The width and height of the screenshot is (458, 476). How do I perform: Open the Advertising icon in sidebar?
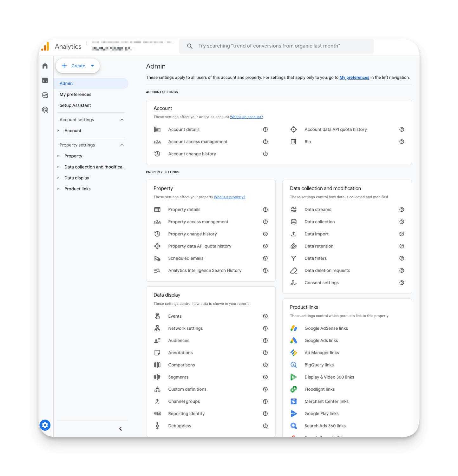45,110
